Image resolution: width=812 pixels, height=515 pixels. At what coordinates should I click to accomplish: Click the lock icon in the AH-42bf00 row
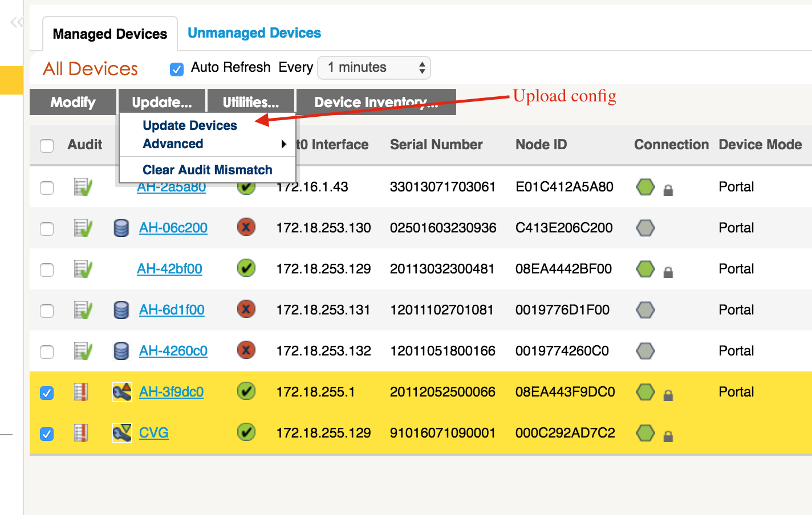point(668,272)
